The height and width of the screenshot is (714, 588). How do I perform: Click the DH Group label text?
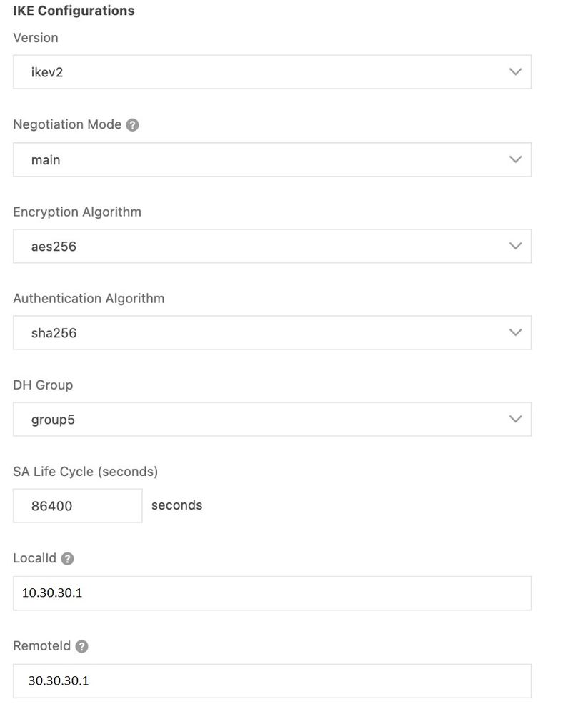point(43,385)
